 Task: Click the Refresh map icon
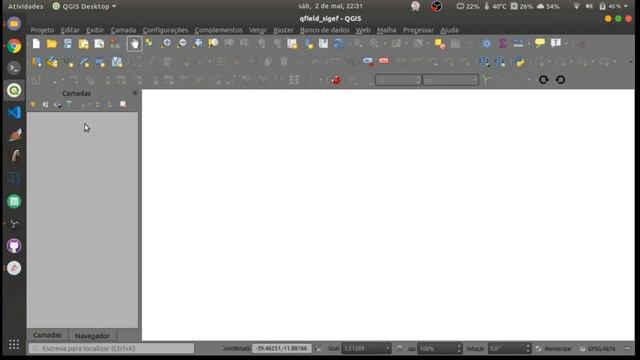[339, 43]
